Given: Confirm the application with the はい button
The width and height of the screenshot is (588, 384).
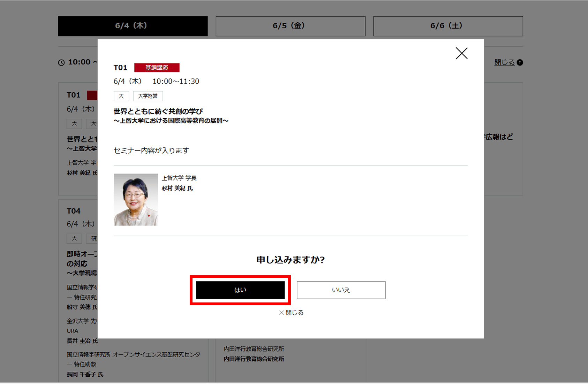Looking at the screenshot, I should [240, 290].
